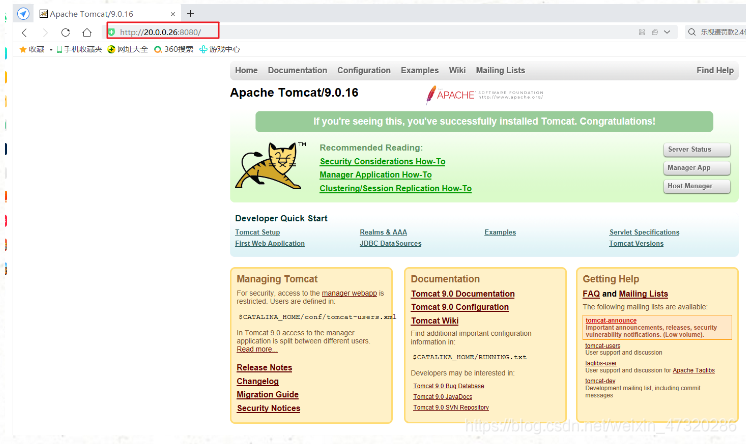Open Security Considerations How-To link
The image size is (746, 444).
point(383,161)
